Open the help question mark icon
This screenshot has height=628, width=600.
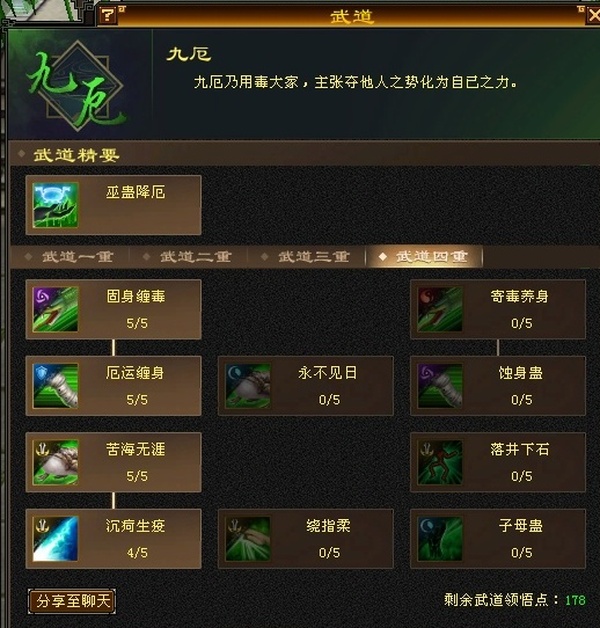tap(107, 16)
